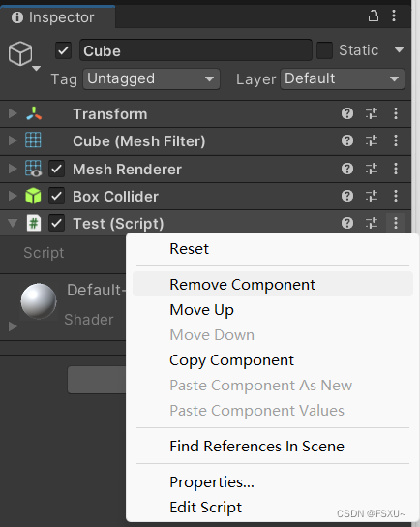Click Reset in the context menu
This screenshot has height=527, width=420.
(x=189, y=249)
